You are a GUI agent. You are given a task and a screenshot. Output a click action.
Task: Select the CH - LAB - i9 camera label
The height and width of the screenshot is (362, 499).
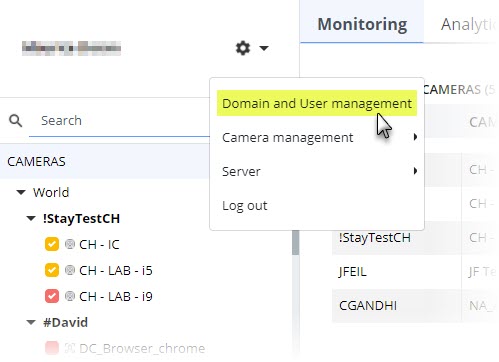point(116,296)
